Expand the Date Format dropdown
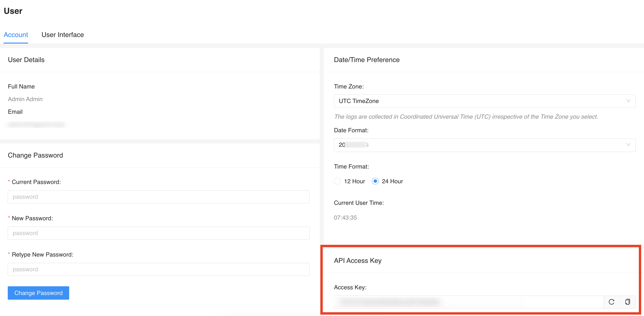 pos(484,145)
